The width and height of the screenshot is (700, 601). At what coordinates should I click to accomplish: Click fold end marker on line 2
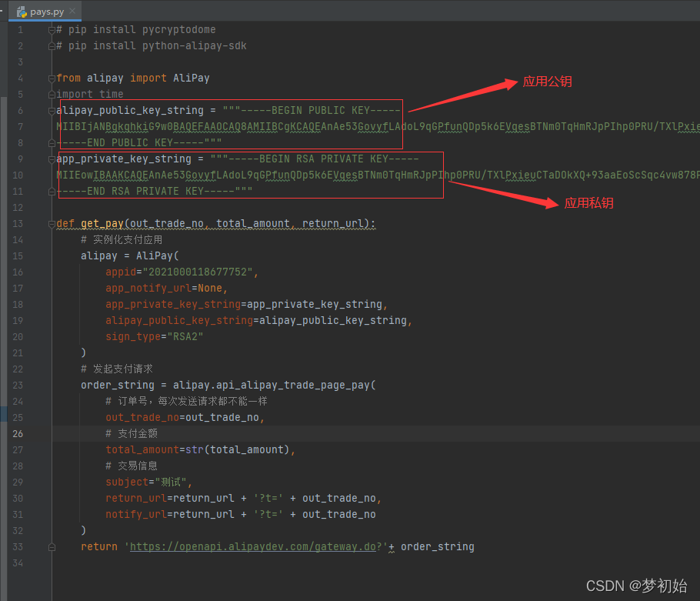click(52, 46)
